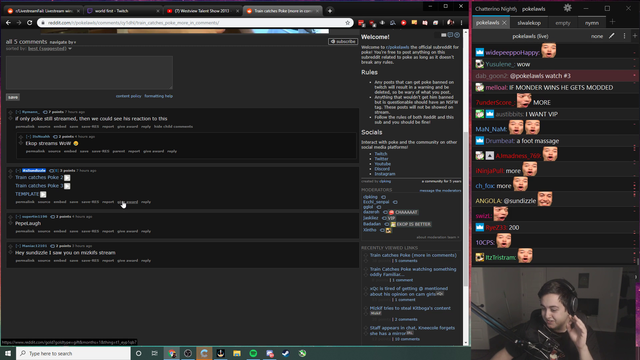Add a new Chatterino tab with plus icon
640x360 pixels.
[612, 22]
